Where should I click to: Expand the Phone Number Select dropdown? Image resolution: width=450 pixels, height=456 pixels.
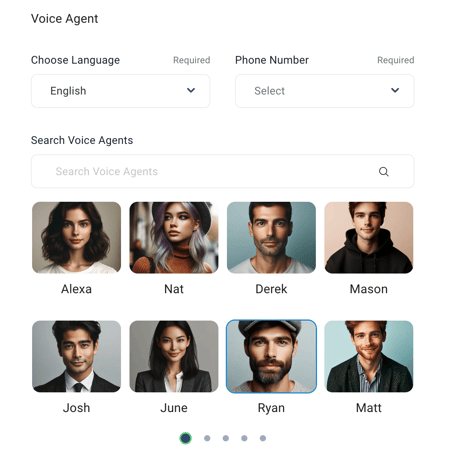[325, 91]
